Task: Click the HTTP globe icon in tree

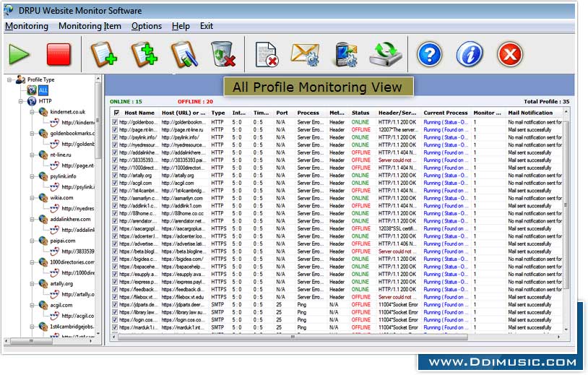Action: point(32,101)
